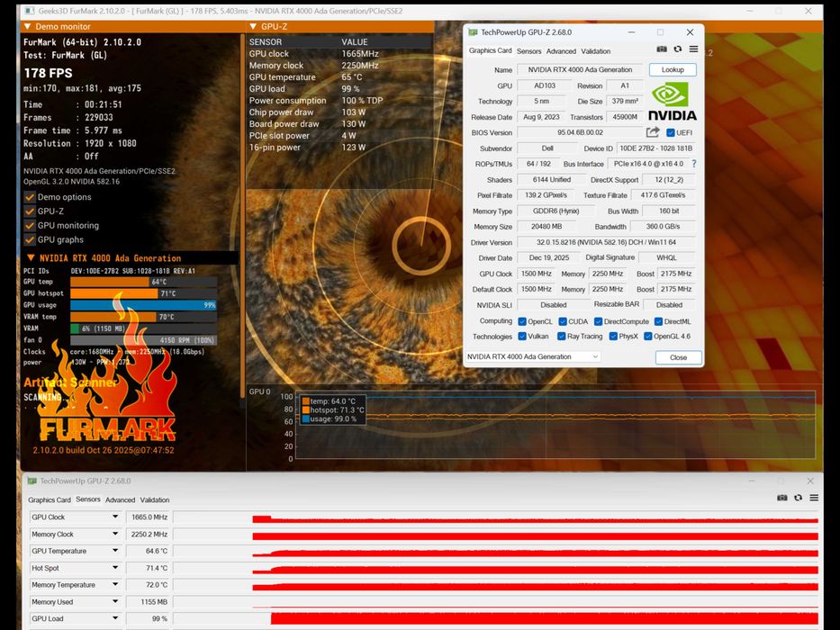Collapse the Demo monitor panel

click(x=27, y=26)
